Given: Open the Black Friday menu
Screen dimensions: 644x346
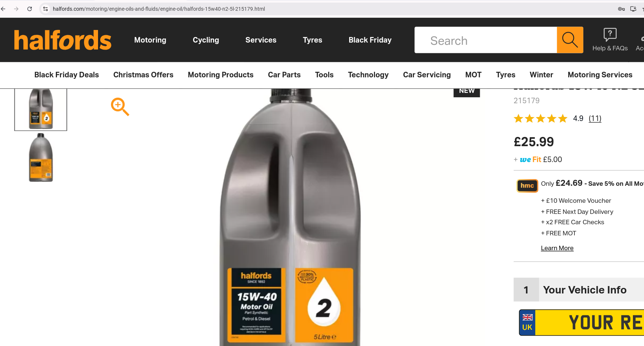Looking at the screenshot, I should coord(370,40).
